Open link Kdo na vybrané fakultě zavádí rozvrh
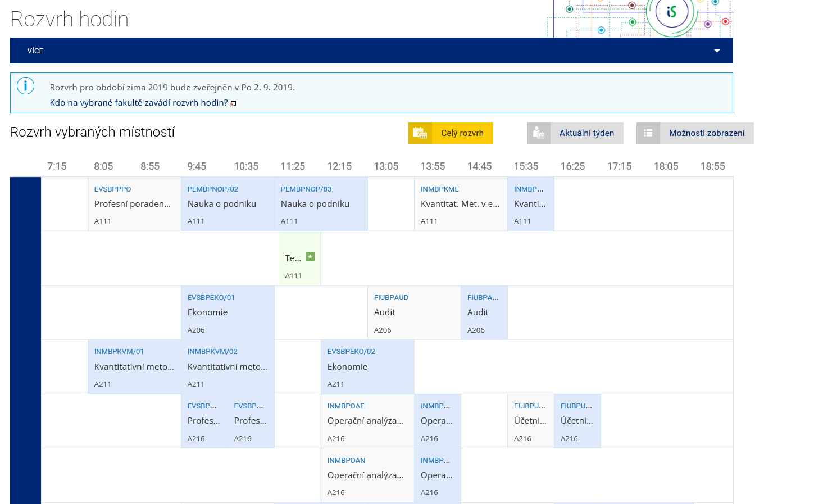The width and height of the screenshot is (814, 504). click(x=139, y=103)
